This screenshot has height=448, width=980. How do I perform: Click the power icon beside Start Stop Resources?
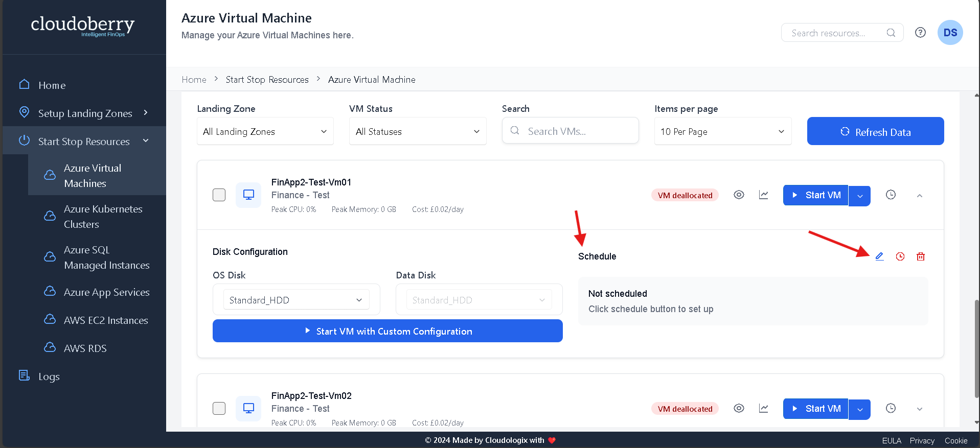pos(24,140)
